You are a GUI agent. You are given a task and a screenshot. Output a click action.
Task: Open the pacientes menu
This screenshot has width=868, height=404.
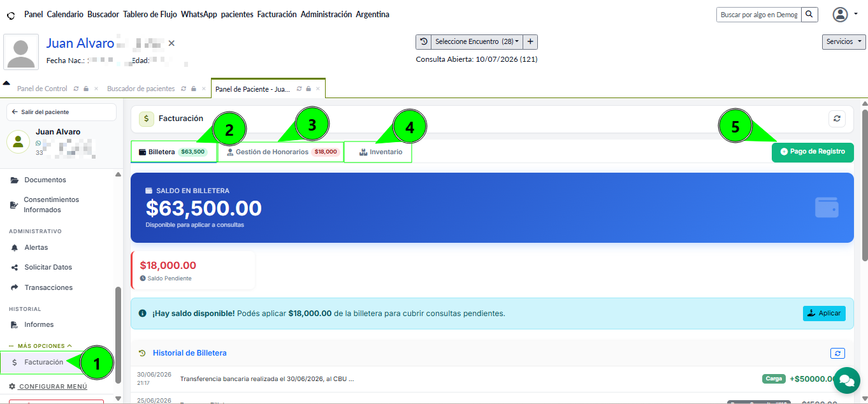click(x=237, y=14)
